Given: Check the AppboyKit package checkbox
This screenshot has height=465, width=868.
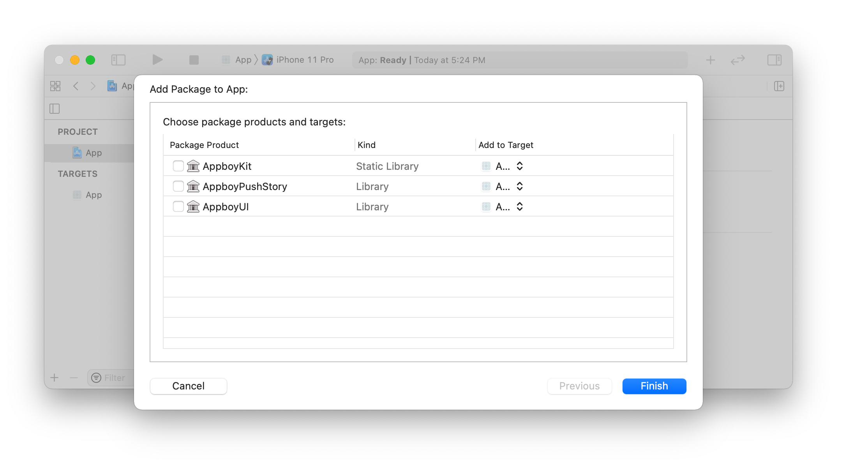Looking at the screenshot, I should click(x=178, y=166).
